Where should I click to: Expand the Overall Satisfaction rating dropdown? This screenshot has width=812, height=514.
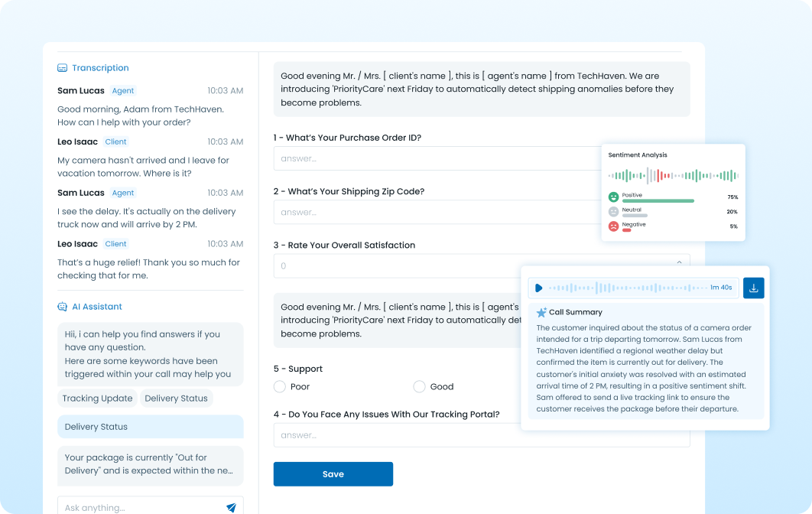click(679, 263)
